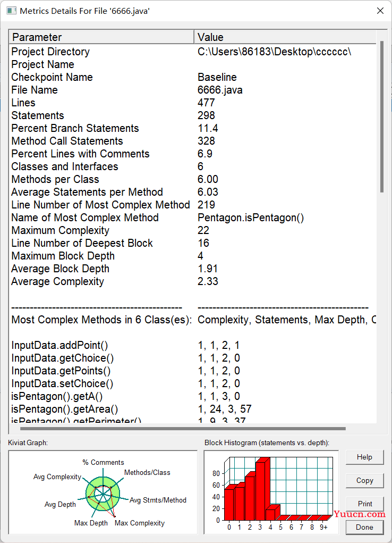Open the Help button
Image resolution: width=392 pixels, height=543 pixels.
tap(365, 457)
